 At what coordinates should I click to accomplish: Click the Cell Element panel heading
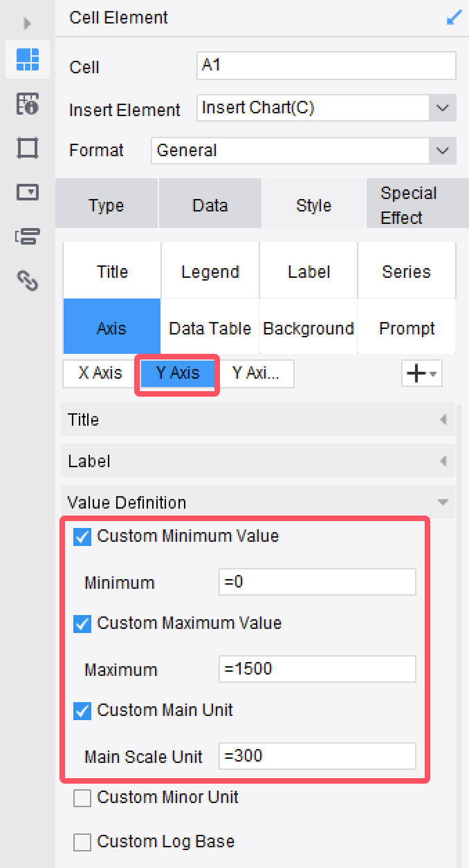click(x=119, y=18)
